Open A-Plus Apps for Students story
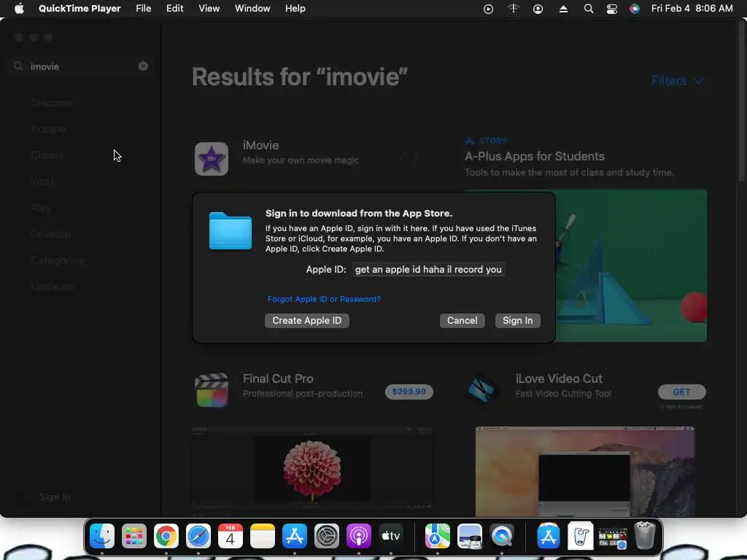The image size is (747, 560). (x=535, y=156)
